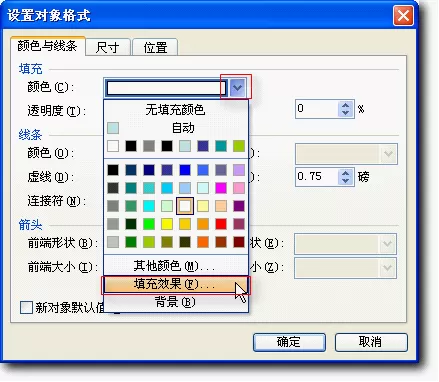Choose the white scheme color swatch

click(113, 146)
